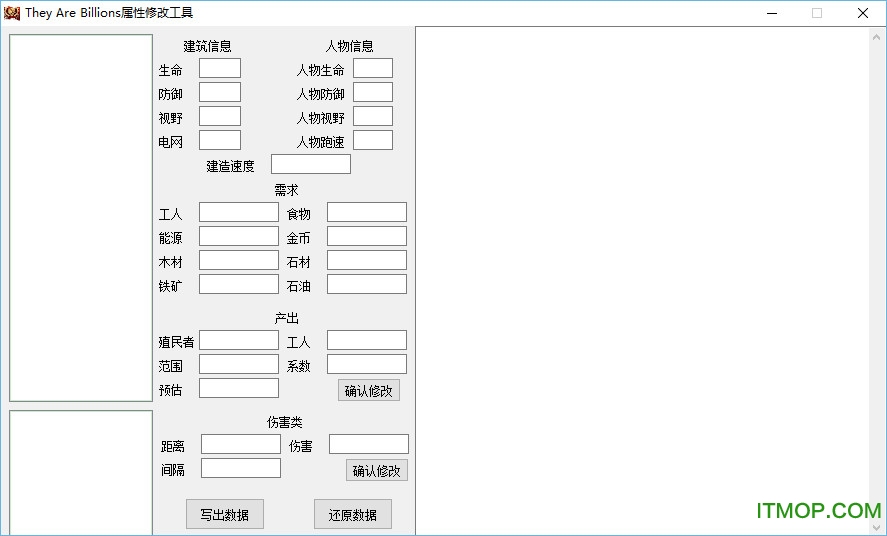Click the 写出数据 button

225,515
